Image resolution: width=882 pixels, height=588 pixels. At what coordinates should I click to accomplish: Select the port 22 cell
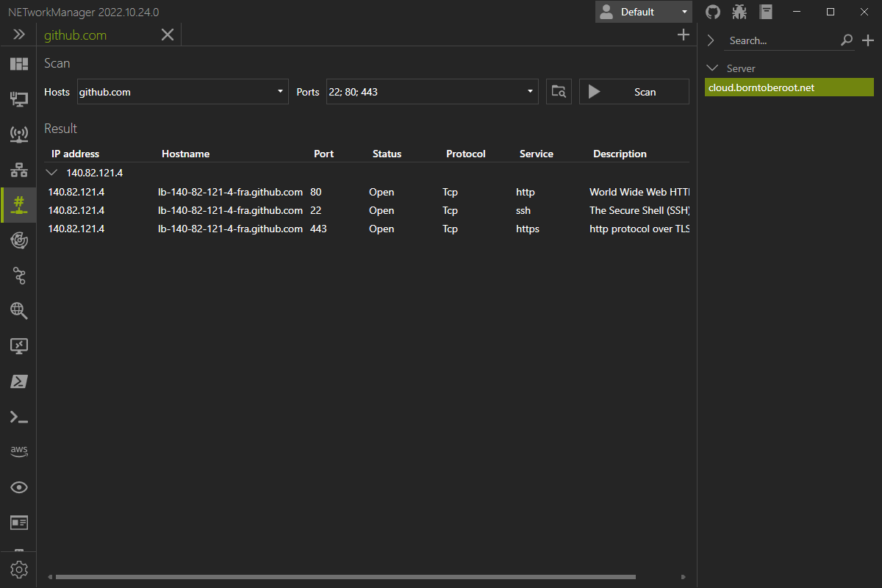pyautogui.click(x=316, y=210)
